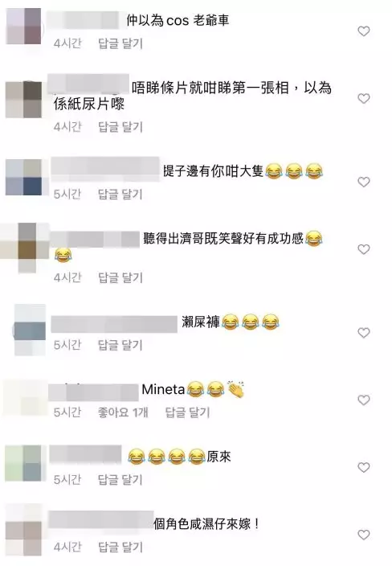Viewport: 392px width, 566px height.
Task: Like the 提子邊有你咁大隻 comment
Action: (364, 182)
